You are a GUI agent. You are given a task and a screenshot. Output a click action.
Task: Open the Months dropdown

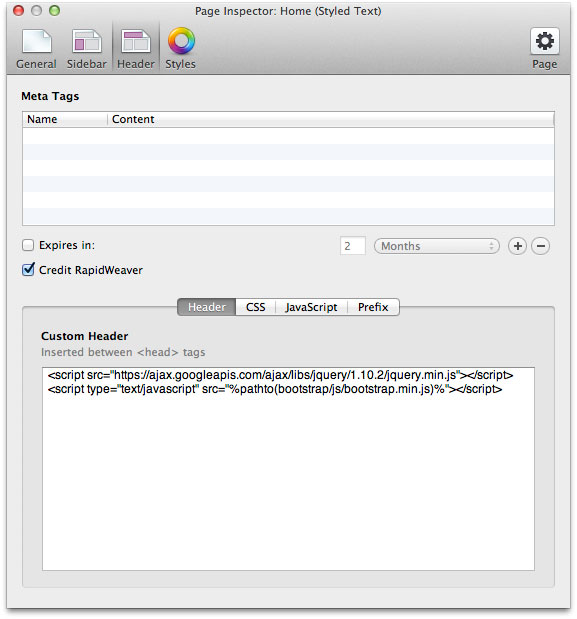click(436, 246)
